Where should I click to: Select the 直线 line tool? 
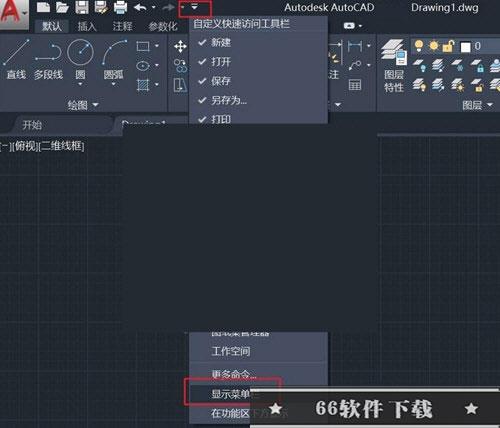pos(16,60)
